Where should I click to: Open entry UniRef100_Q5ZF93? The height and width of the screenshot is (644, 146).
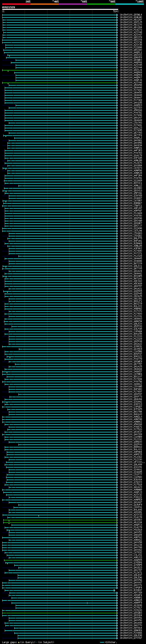[131, 326]
